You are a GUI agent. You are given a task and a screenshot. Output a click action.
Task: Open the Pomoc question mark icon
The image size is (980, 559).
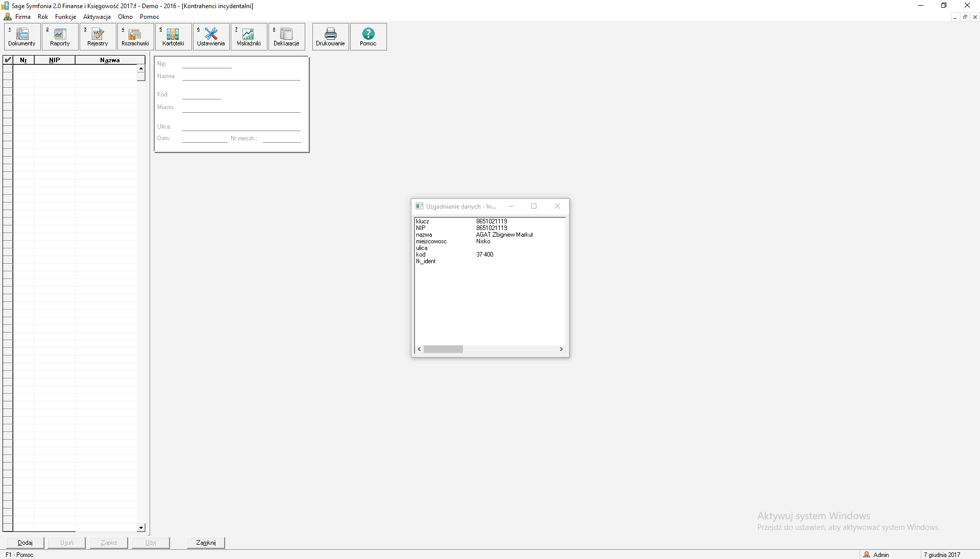pos(368,36)
